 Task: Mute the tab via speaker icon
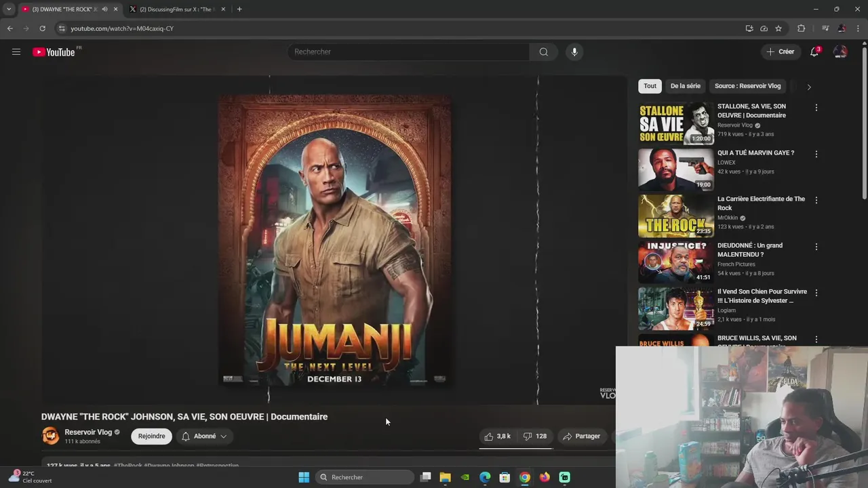[x=104, y=9]
